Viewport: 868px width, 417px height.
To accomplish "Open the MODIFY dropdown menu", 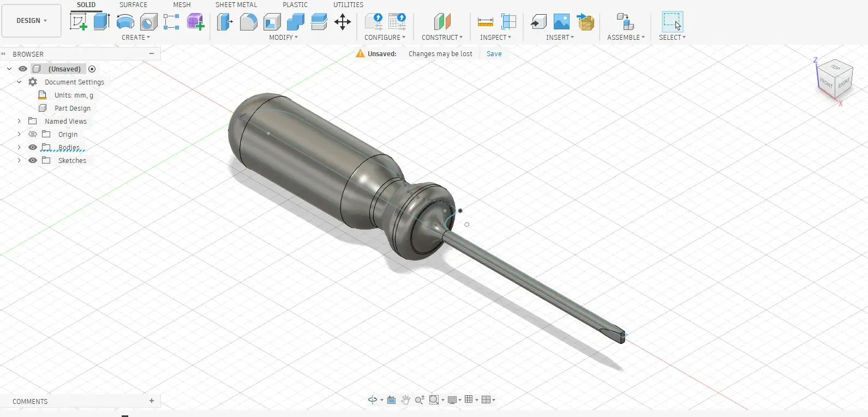I will [284, 38].
